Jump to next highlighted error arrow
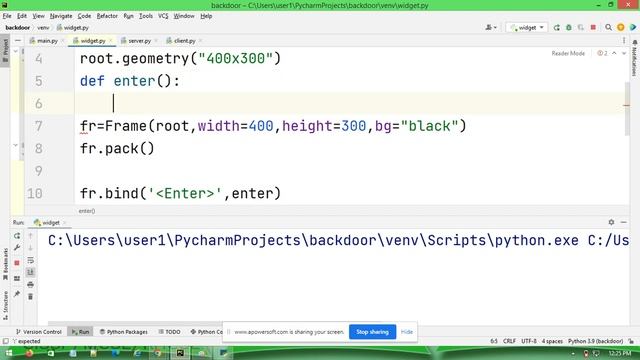The image size is (640, 360). point(624,53)
